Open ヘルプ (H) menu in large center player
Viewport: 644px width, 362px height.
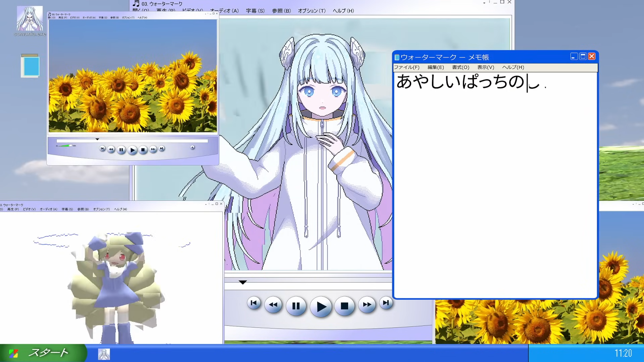click(343, 11)
